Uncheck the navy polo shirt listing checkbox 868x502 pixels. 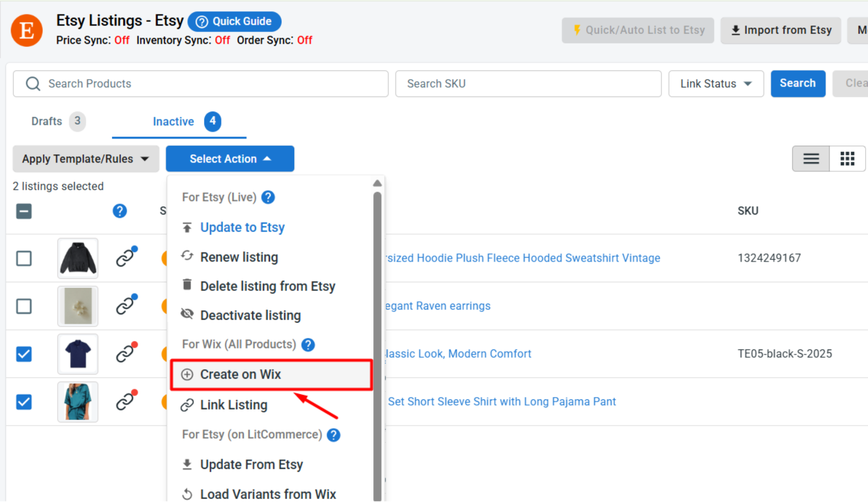pos(24,354)
